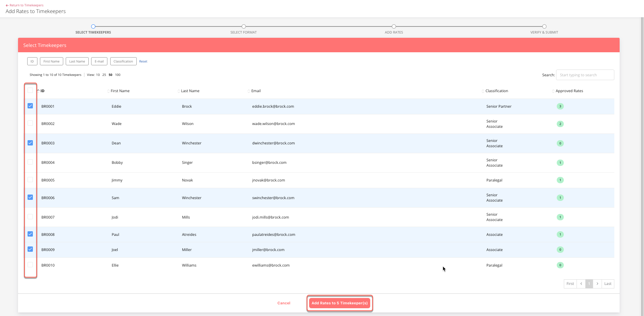Select the Classification filter tab
This screenshot has width=644, height=316.
[123, 61]
